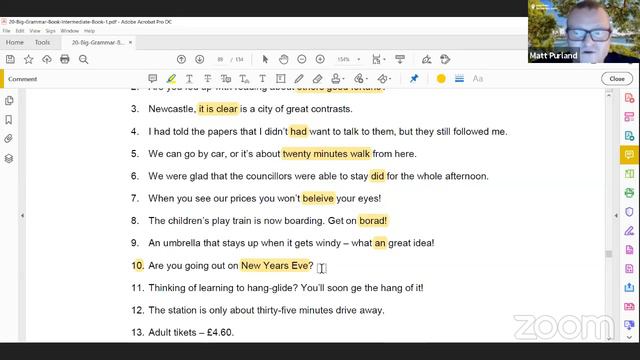This screenshot has width=640, height=360.
Task: Select the Strikethrough text tool
Action: point(207,78)
